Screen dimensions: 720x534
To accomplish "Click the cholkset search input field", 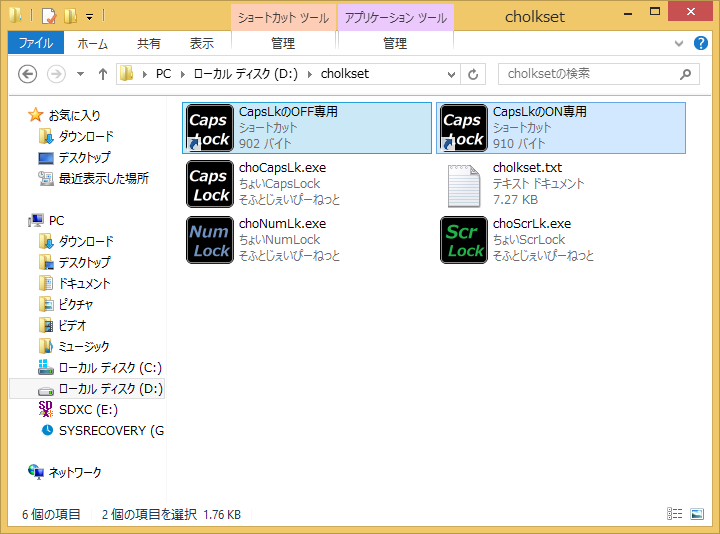I will (588, 74).
